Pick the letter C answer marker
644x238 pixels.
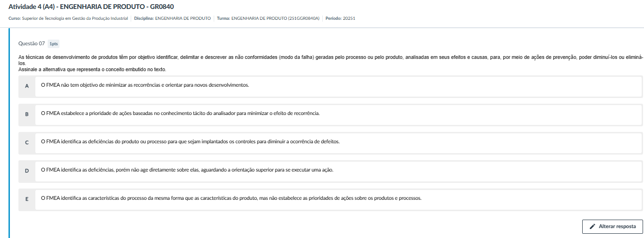click(27, 142)
